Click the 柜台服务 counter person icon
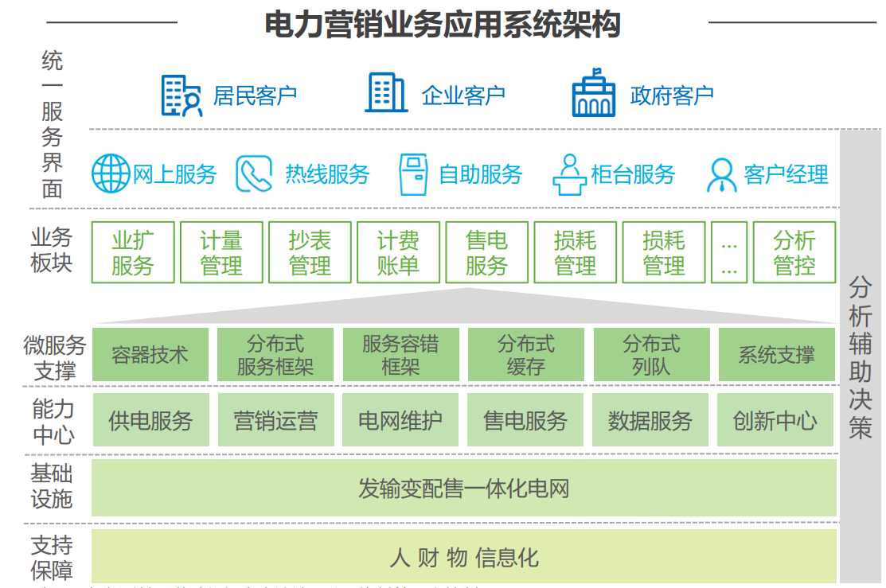 570,174
